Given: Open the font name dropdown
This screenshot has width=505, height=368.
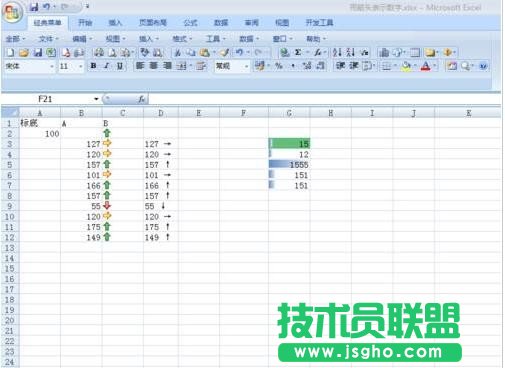Looking at the screenshot, I should pos(52,66).
